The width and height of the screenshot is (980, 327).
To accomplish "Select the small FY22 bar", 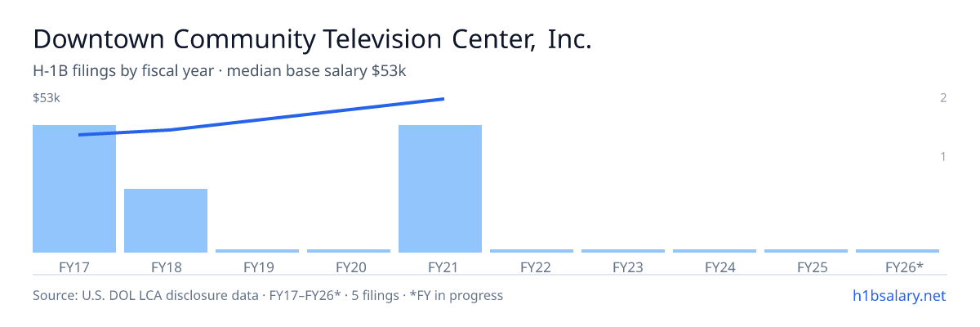I will (532, 251).
